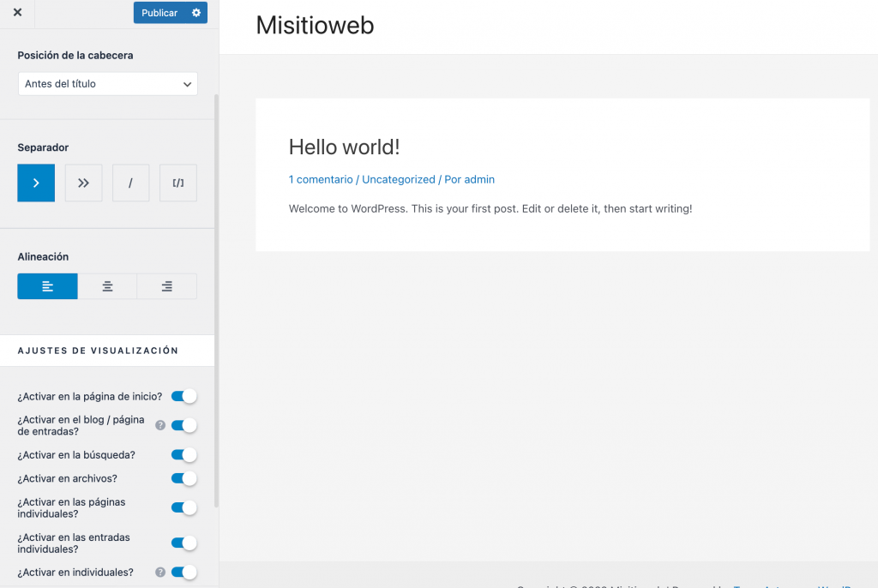The width and height of the screenshot is (878, 588).
Task: Show help for 'Activar en individuales'
Action: pos(159,572)
